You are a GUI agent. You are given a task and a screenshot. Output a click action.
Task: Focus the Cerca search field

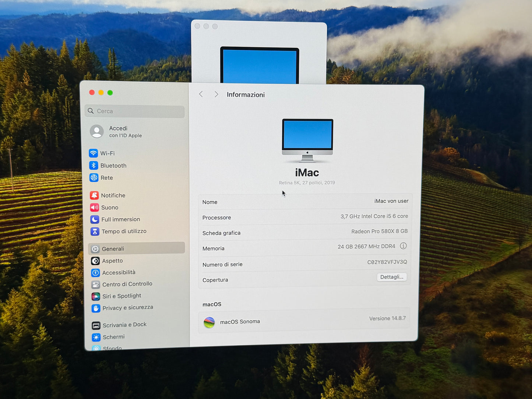pyautogui.click(x=135, y=111)
